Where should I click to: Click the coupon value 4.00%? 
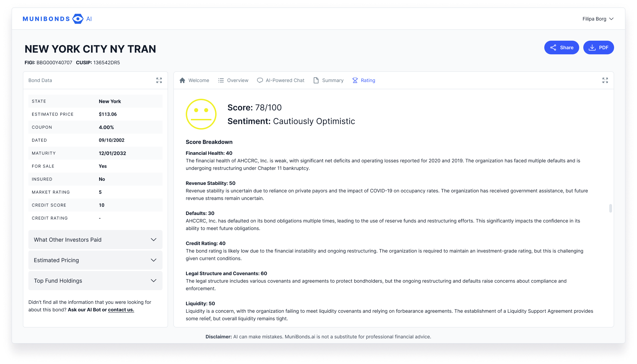pos(106,127)
